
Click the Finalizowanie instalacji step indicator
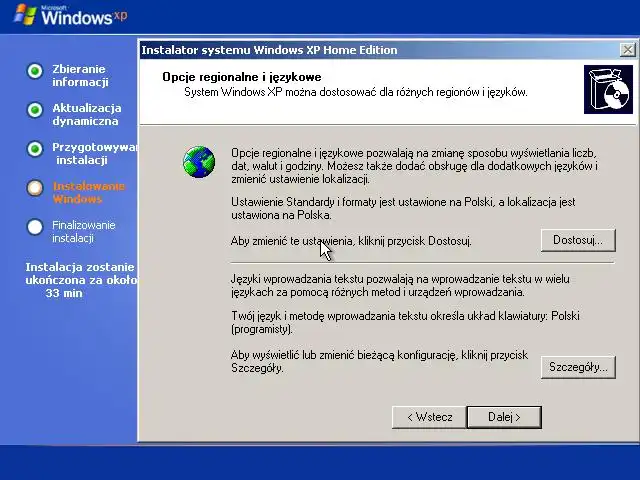[x=35, y=227]
